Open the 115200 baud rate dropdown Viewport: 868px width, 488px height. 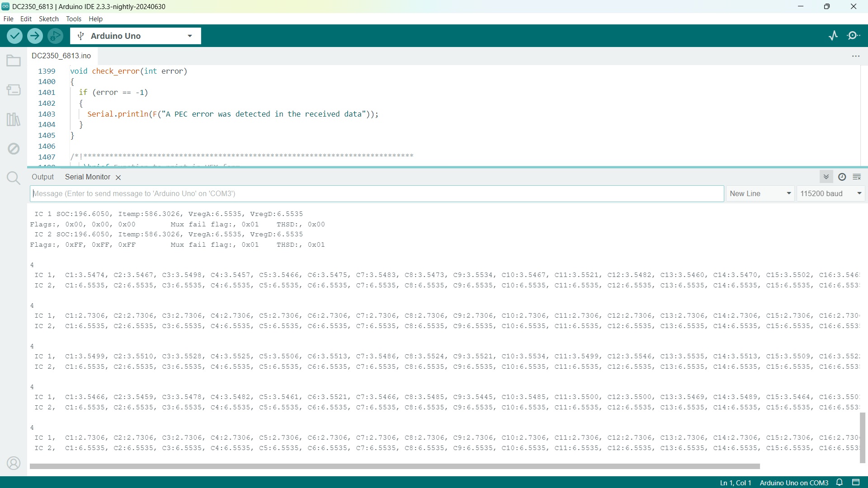click(831, 193)
